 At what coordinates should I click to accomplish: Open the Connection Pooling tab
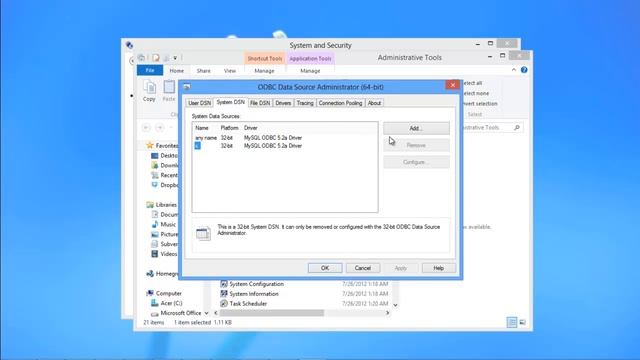pyautogui.click(x=340, y=103)
